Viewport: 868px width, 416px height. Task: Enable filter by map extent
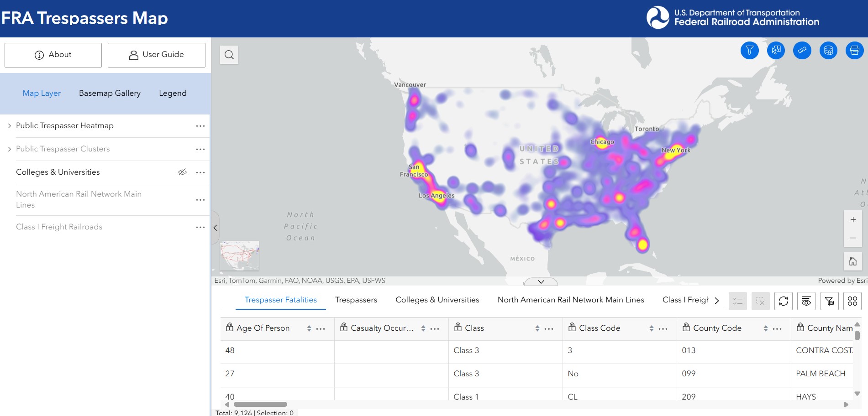pos(830,301)
